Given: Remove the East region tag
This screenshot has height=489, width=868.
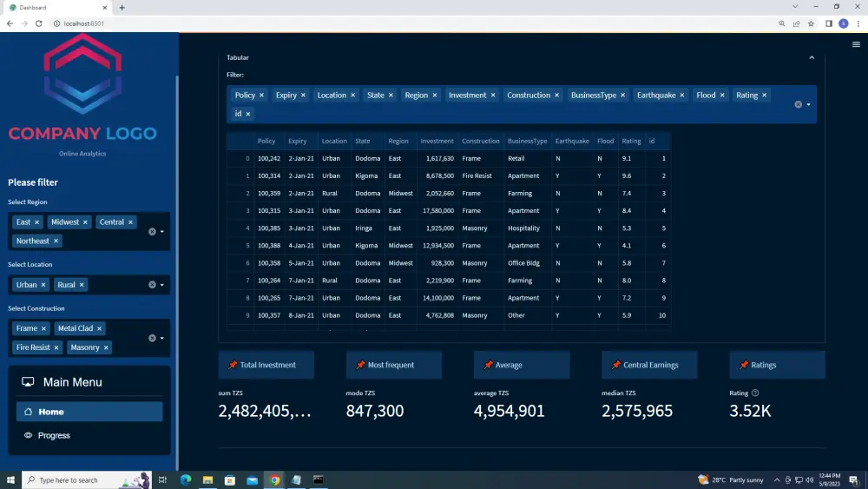Looking at the screenshot, I should 37,222.
